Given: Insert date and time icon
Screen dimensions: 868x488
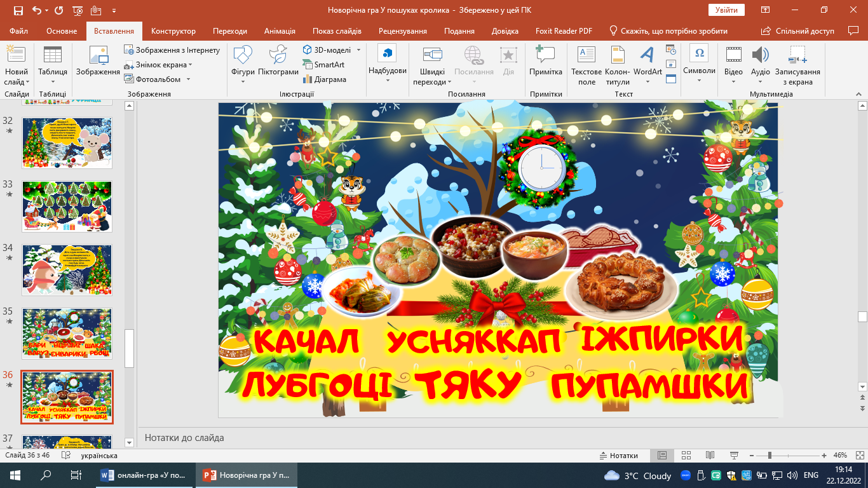Looking at the screenshot, I should (671, 49).
